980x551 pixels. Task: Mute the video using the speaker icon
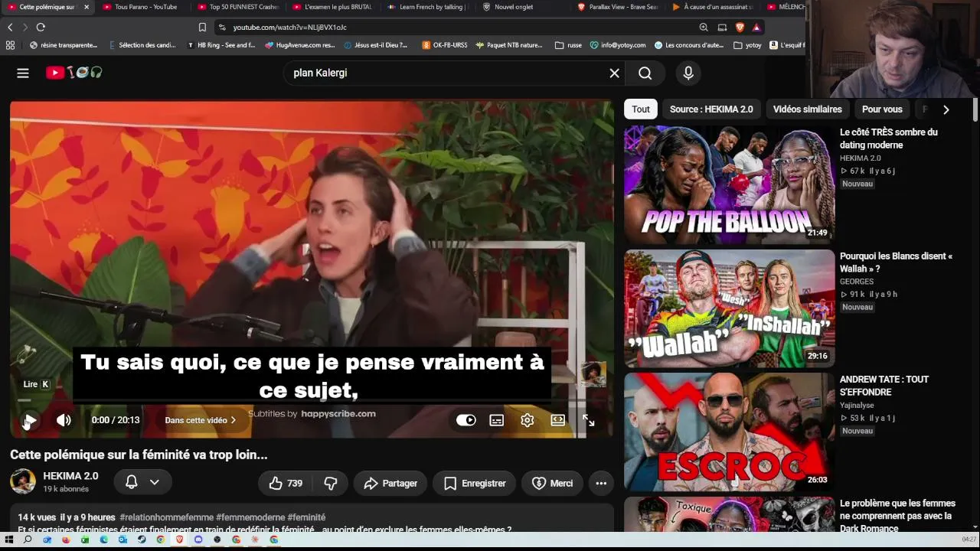(x=64, y=420)
